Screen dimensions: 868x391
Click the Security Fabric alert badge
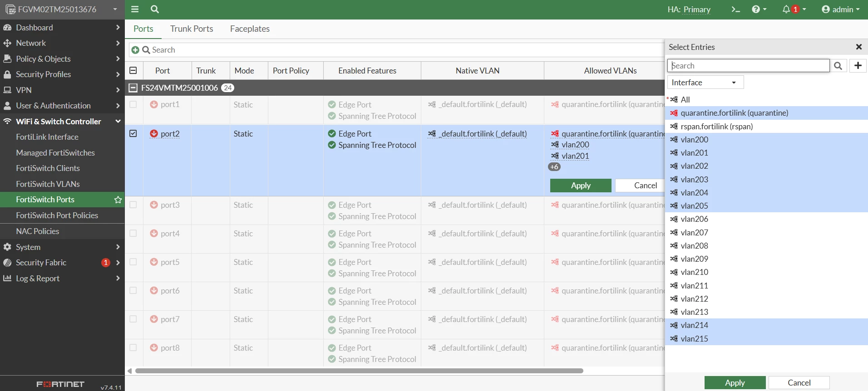tap(106, 263)
